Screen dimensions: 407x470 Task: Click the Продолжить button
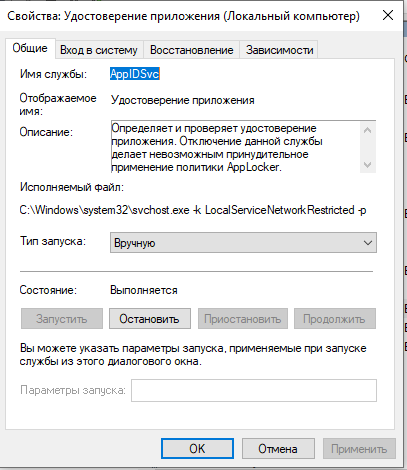point(335,319)
